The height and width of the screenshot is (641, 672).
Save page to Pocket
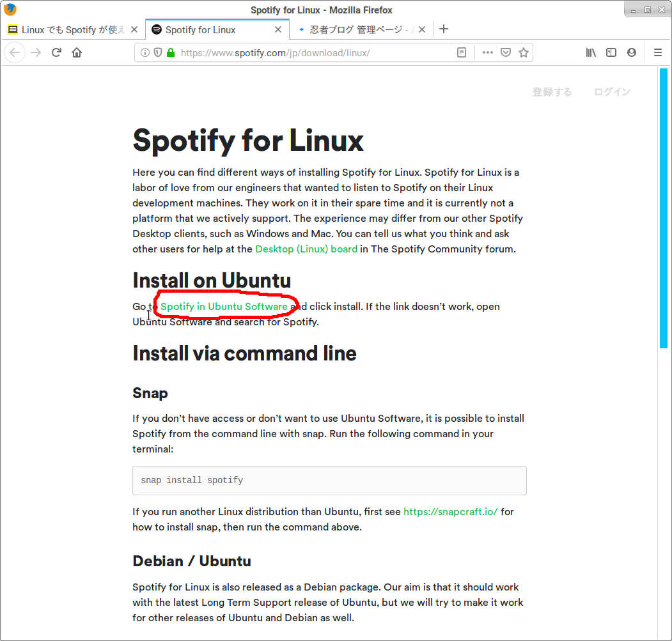(x=506, y=52)
